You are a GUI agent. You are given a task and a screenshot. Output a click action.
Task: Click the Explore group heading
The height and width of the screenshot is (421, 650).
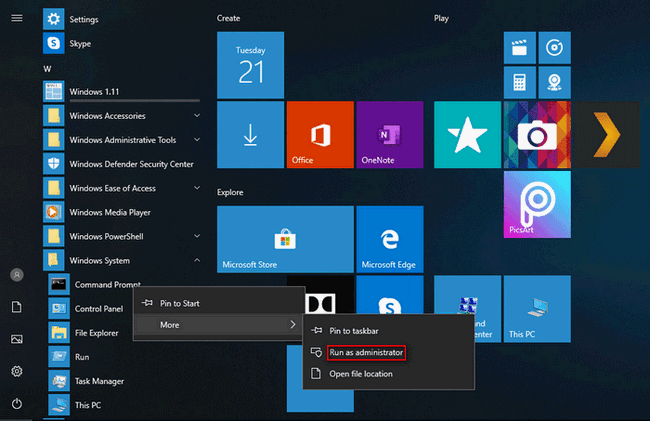(230, 192)
